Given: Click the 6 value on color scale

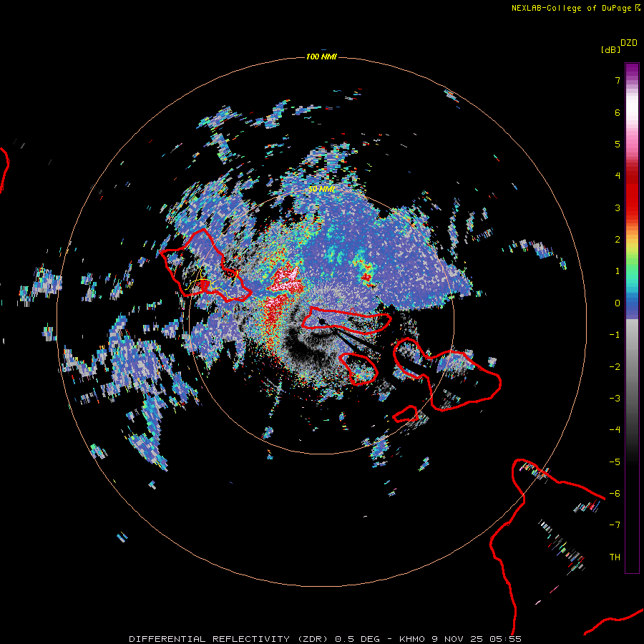Looking at the screenshot, I should pyautogui.click(x=618, y=112).
